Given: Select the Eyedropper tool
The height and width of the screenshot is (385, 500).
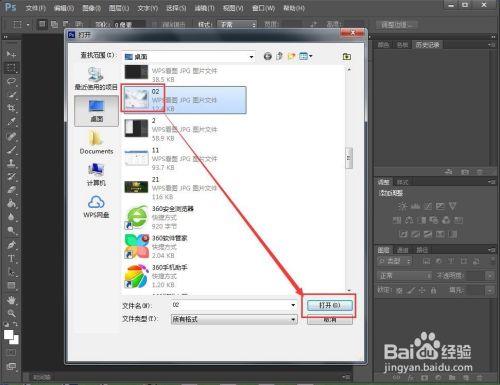Looking at the screenshot, I should [x=11, y=122].
